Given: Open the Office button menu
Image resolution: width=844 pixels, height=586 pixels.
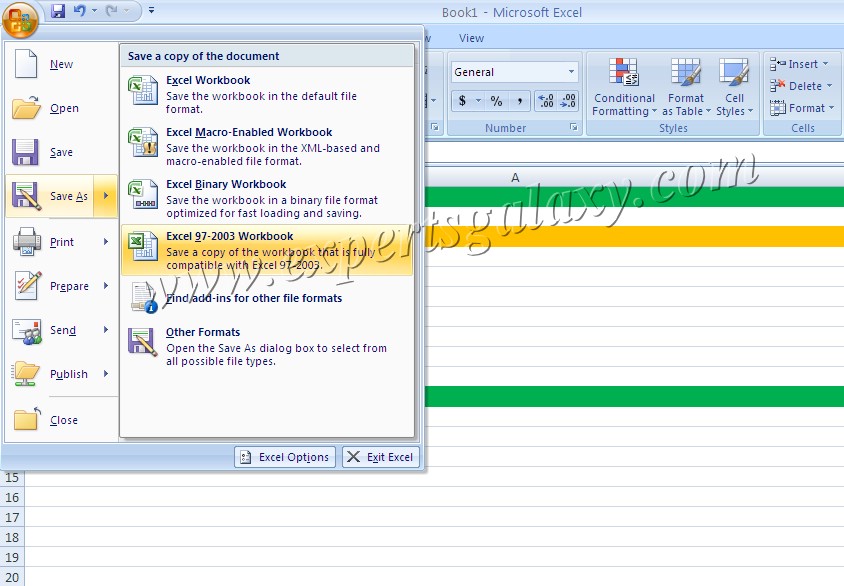Looking at the screenshot, I should click(20, 17).
